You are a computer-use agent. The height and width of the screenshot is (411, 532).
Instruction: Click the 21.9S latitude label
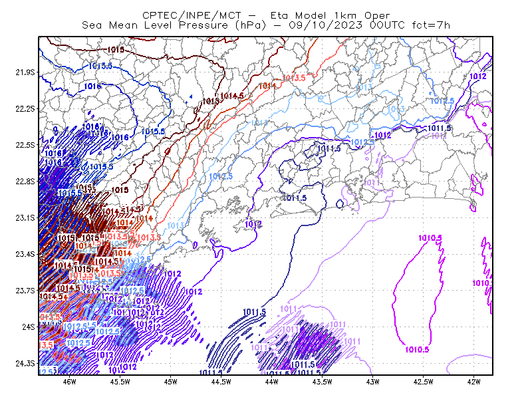[25, 72]
